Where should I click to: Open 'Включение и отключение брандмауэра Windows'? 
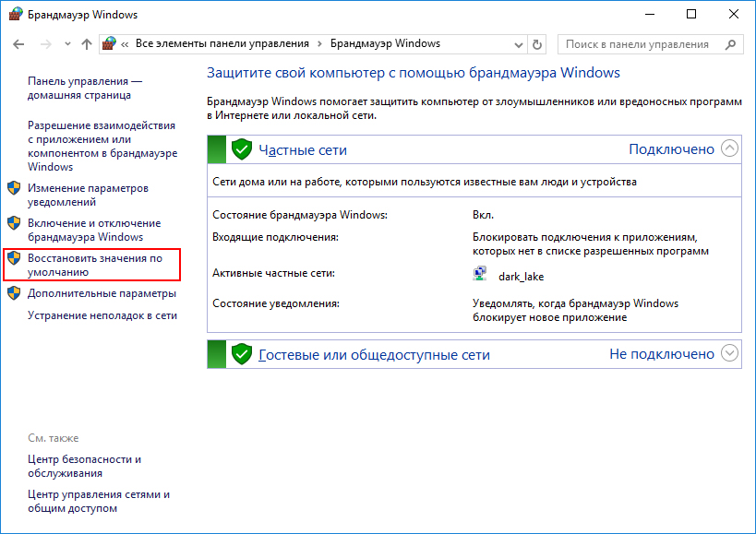[94, 230]
